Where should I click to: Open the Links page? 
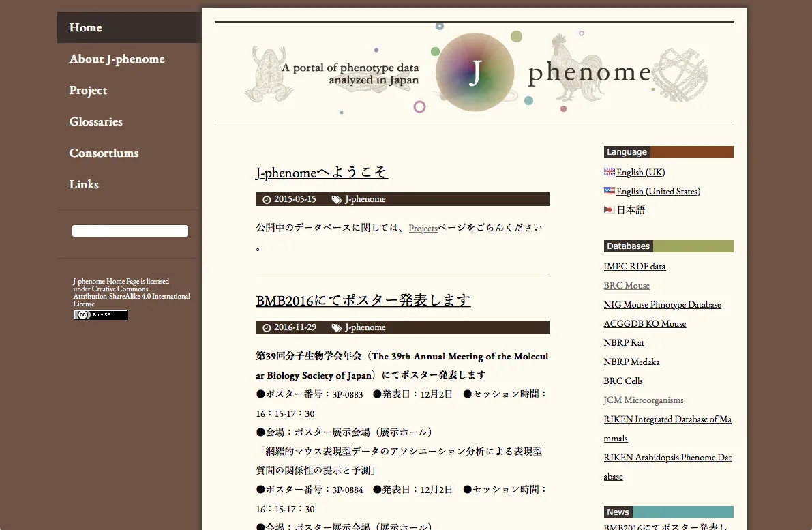pos(84,184)
